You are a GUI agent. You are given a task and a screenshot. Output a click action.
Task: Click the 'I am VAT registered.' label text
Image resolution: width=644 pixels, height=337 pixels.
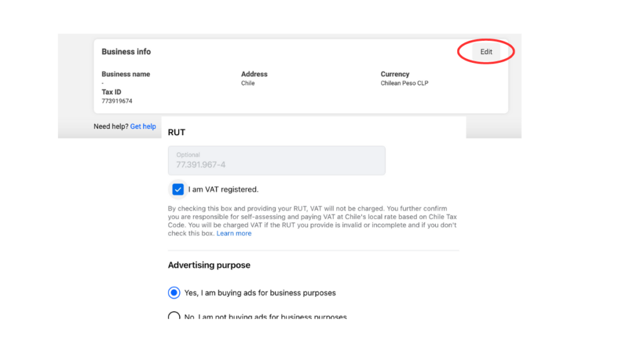223,189
